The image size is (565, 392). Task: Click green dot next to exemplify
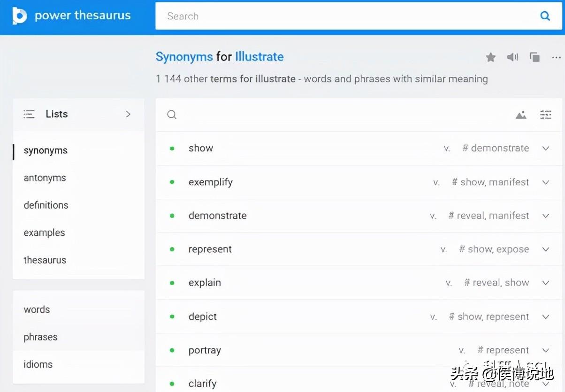[x=172, y=182]
